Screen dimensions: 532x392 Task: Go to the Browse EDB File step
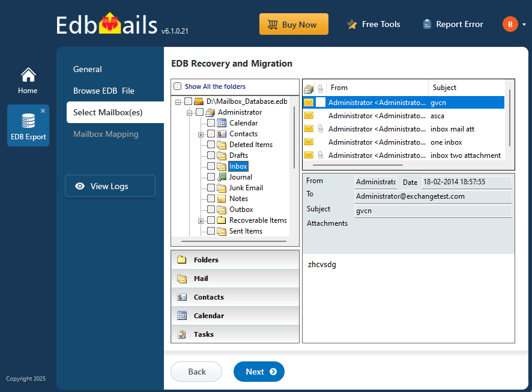point(104,91)
